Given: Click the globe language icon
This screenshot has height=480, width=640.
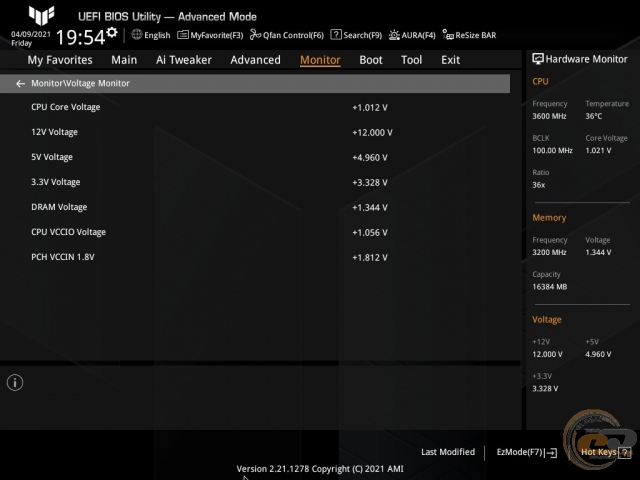Looking at the screenshot, I should (137, 35).
